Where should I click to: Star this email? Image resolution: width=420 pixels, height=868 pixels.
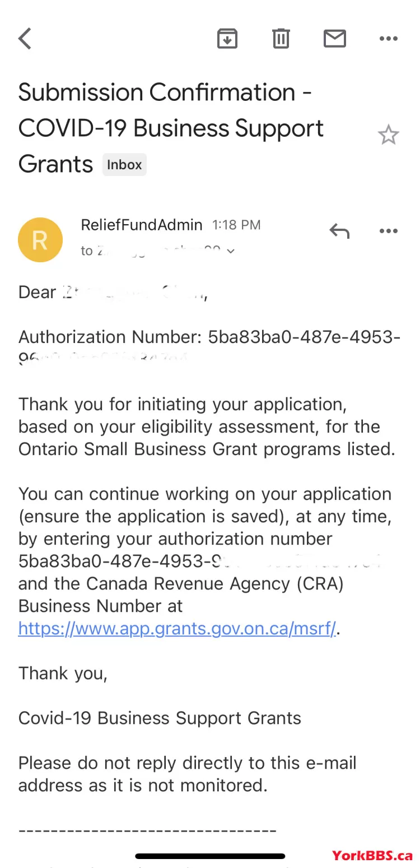click(x=388, y=135)
